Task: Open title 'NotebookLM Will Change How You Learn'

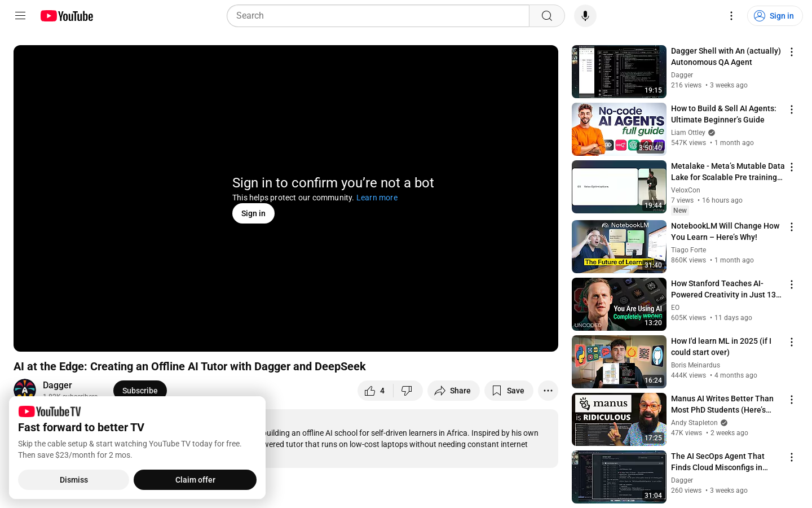Action: coord(725,231)
